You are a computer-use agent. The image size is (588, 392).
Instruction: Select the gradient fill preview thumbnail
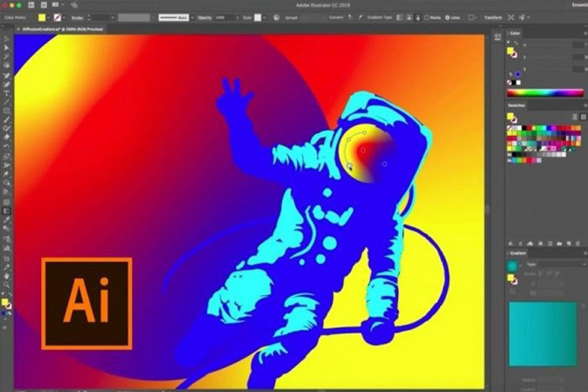512,265
